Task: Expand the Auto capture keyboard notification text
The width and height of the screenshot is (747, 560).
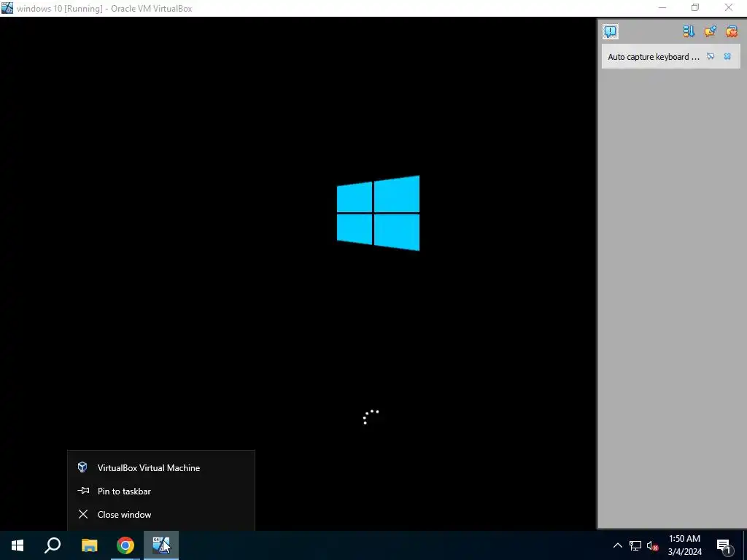Action: click(654, 57)
